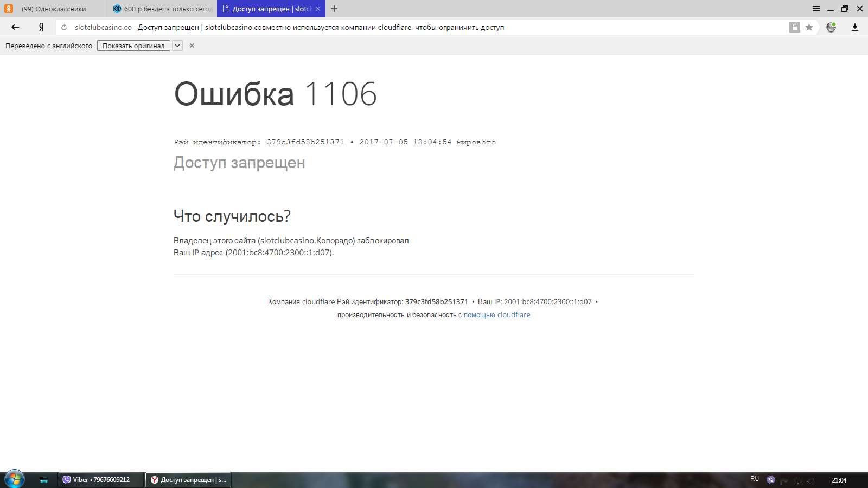
Task: Open the Yandex home button
Action: [x=41, y=27]
